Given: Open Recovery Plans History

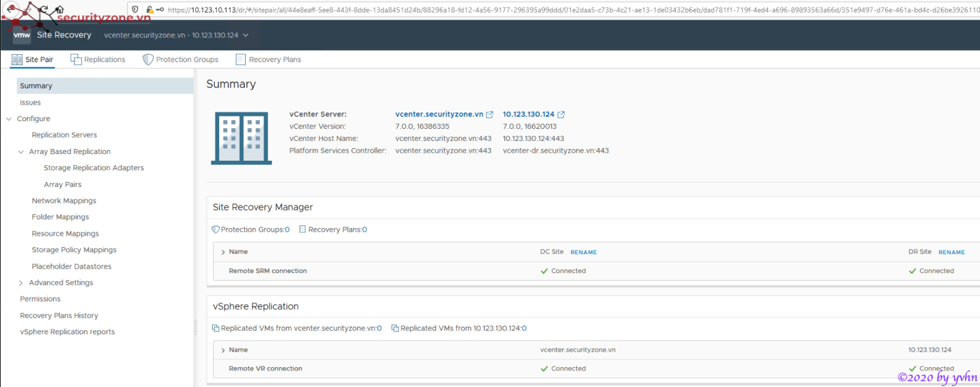Looking at the screenshot, I should point(59,316).
